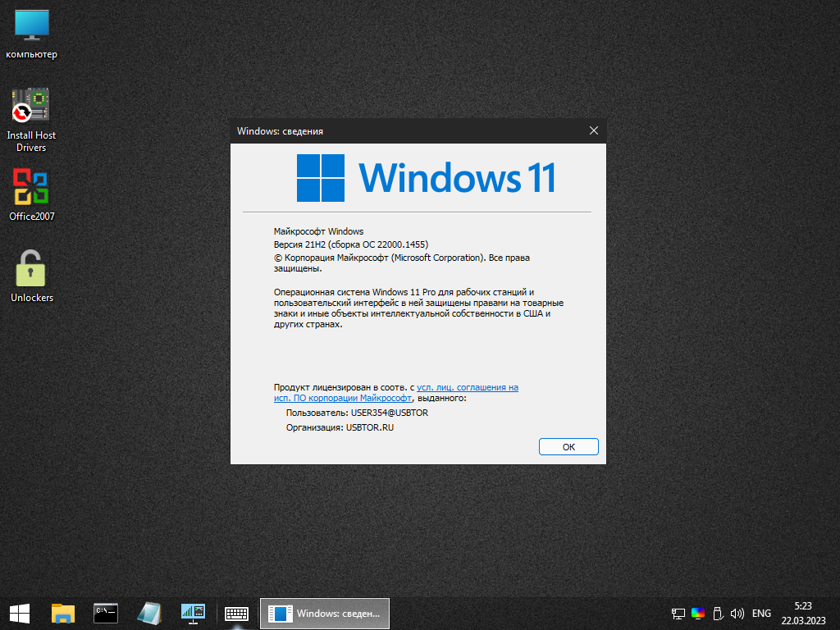Open the Start menu

[x=20, y=614]
